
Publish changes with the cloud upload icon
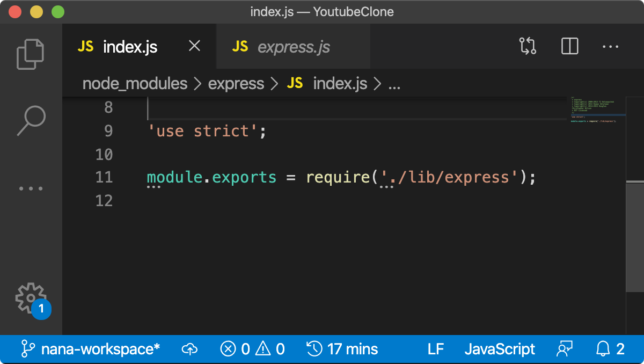click(x=189, y=350)
